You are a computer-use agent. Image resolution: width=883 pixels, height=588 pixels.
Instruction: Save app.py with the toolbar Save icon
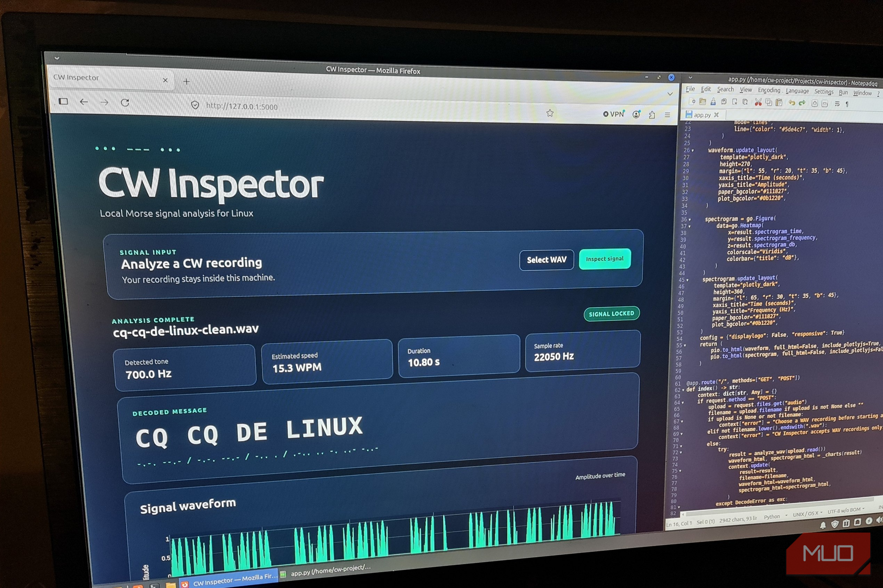pyautogui.click(x=713, y=102)
